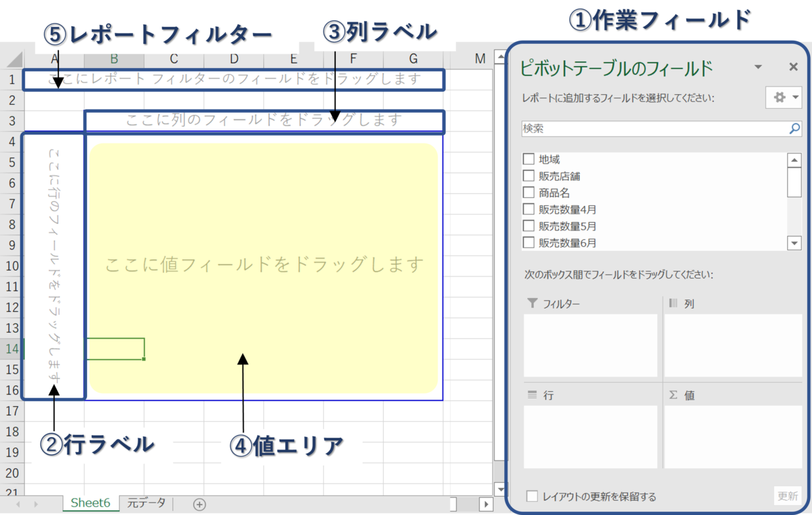Click the 行 area drop box
This screenshot has height=515, width=812.
pyautogui.click(x=590, y=436)
